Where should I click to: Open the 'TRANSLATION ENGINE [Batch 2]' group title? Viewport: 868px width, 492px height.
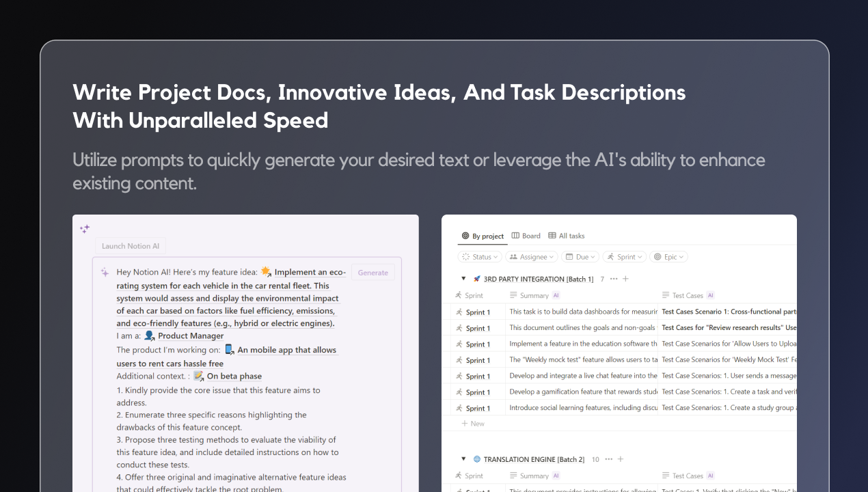(x=534, y=459)
